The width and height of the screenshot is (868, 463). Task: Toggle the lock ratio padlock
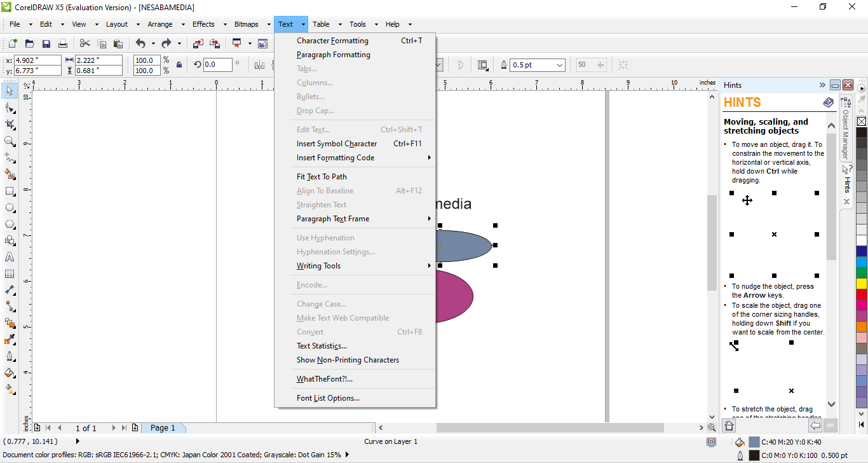coord(179,65)
